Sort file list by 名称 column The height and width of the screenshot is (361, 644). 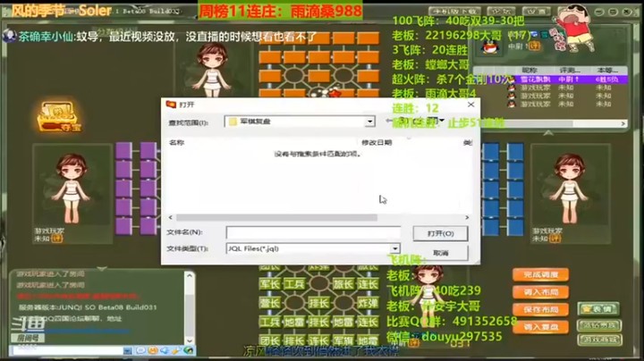point(176,142)
